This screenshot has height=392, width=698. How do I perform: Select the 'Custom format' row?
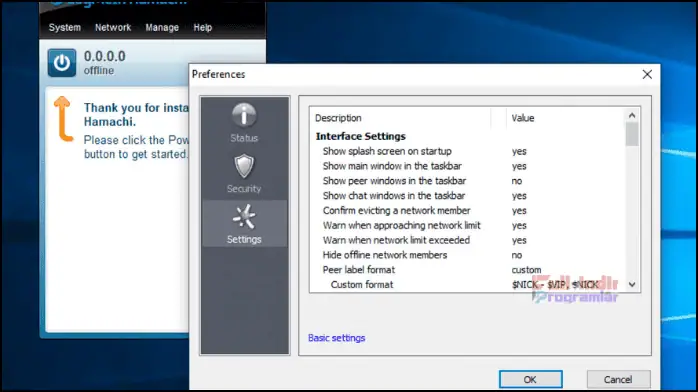coord(467,285)
